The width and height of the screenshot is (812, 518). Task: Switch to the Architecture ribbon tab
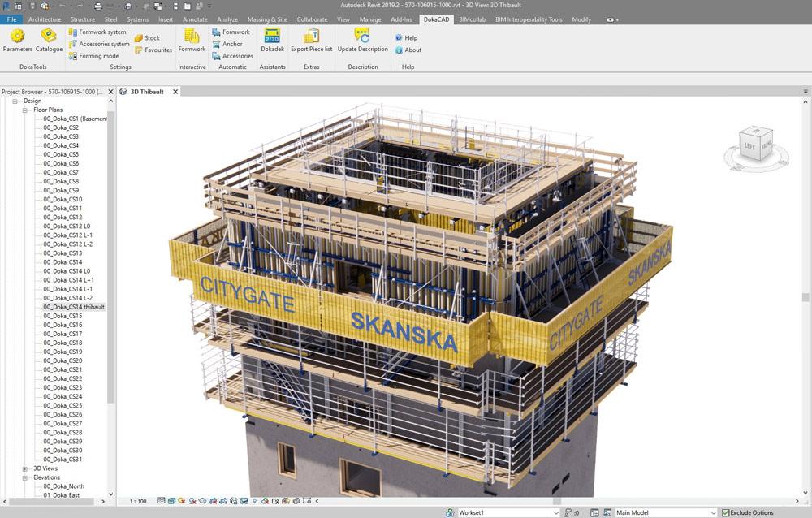pos(44,19)
